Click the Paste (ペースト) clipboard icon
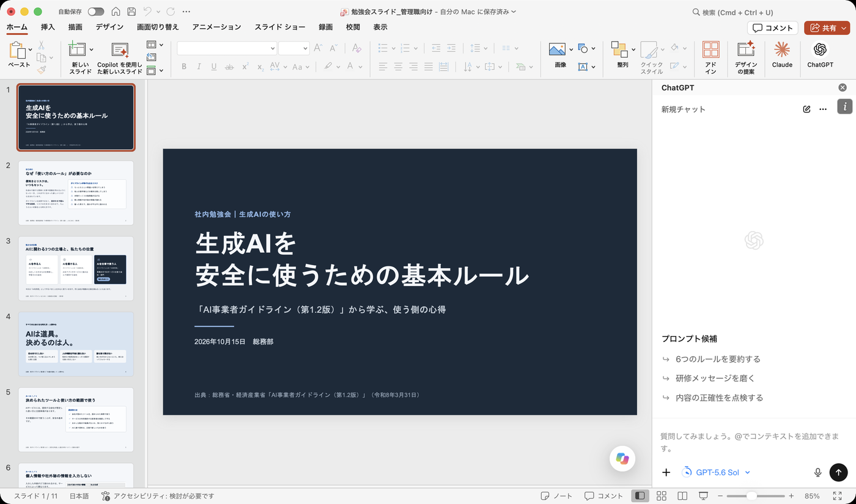The image size is (856, 504). click(x=18, y=50)
